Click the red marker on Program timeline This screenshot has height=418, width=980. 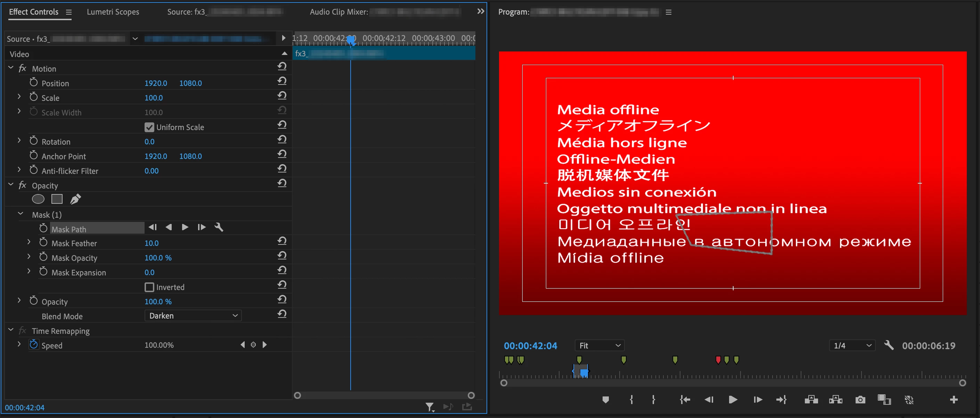pos(718,359)
